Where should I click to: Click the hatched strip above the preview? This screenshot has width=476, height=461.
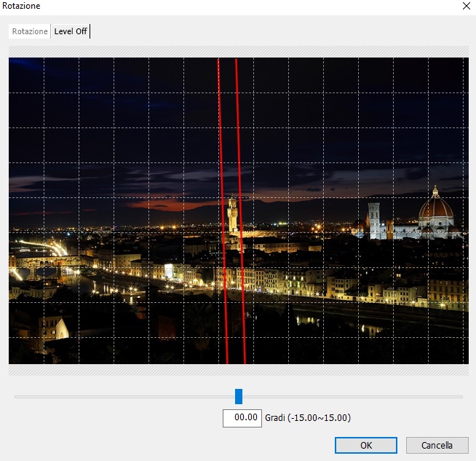click(x=237, y=52)
